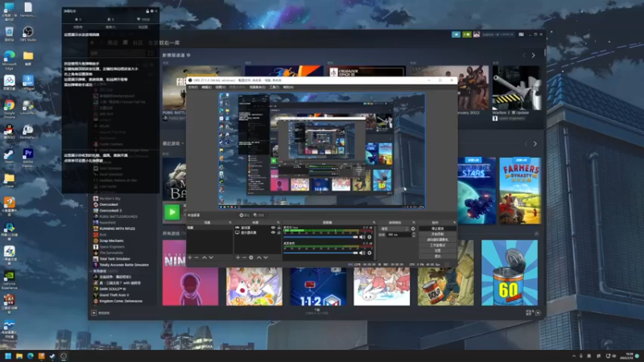Move scene down in OBS Scenes panel
The image size is (644, 362).
coord(211,257)
